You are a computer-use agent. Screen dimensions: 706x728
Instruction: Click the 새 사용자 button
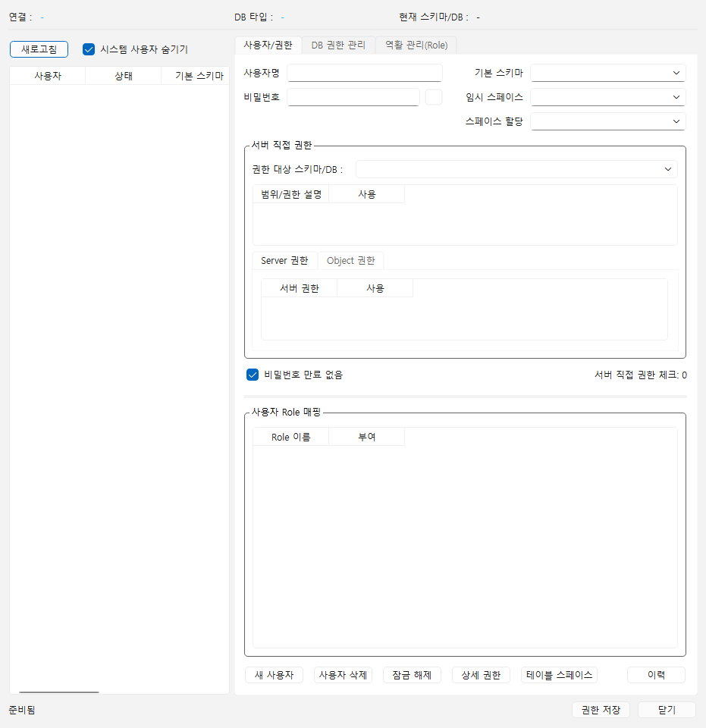274,675
